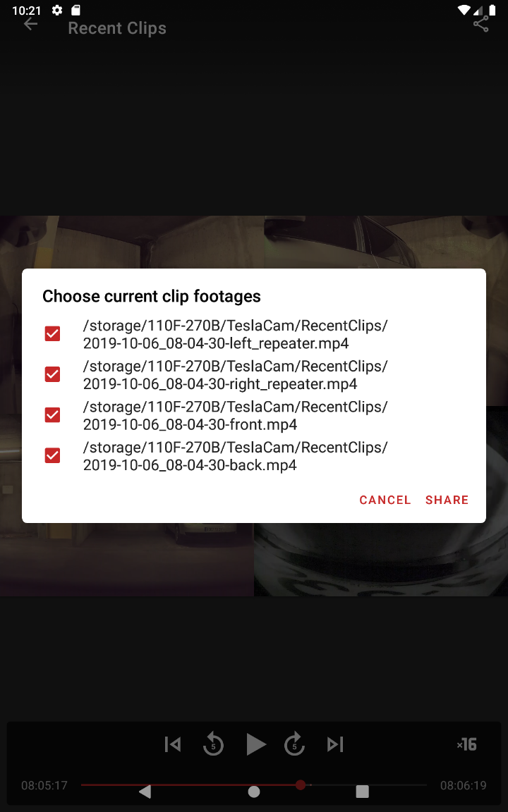
Task: Open the share icon in top bar
Action: pos(480,24)
